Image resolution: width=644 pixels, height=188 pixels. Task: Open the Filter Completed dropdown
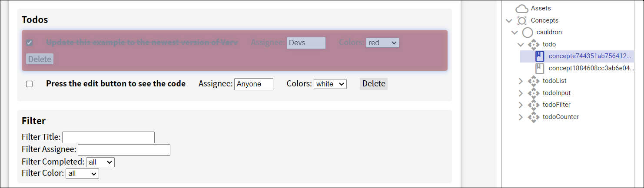[x=100, y=162]
